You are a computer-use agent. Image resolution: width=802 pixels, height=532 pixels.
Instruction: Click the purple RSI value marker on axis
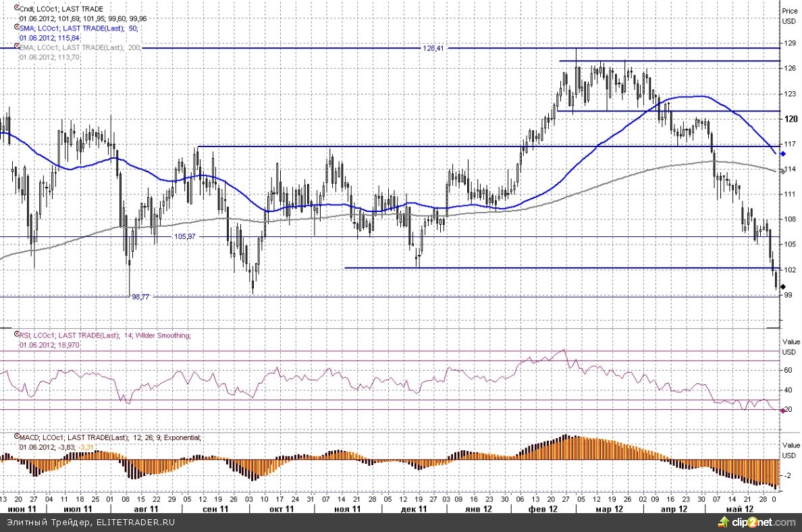(782, 410)
